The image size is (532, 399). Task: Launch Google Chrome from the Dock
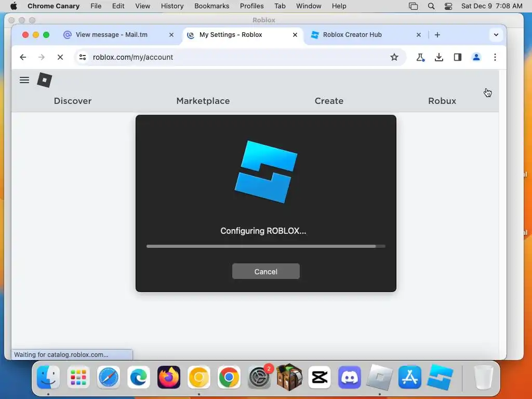point(229,377)
